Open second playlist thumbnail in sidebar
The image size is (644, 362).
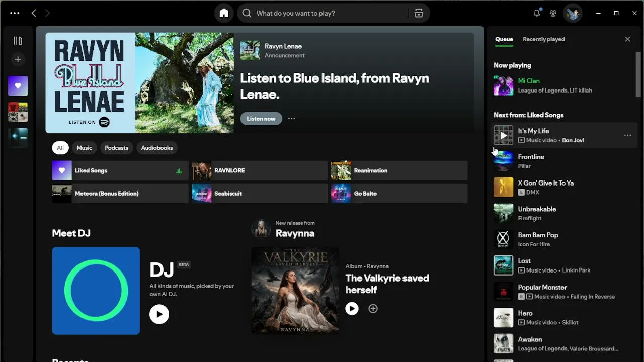tap(18, 112)
